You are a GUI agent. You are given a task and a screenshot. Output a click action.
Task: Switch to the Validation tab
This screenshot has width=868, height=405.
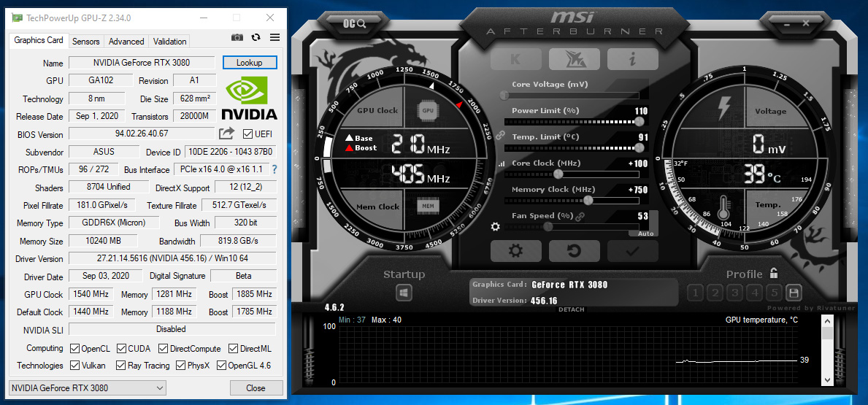(169, 42)
